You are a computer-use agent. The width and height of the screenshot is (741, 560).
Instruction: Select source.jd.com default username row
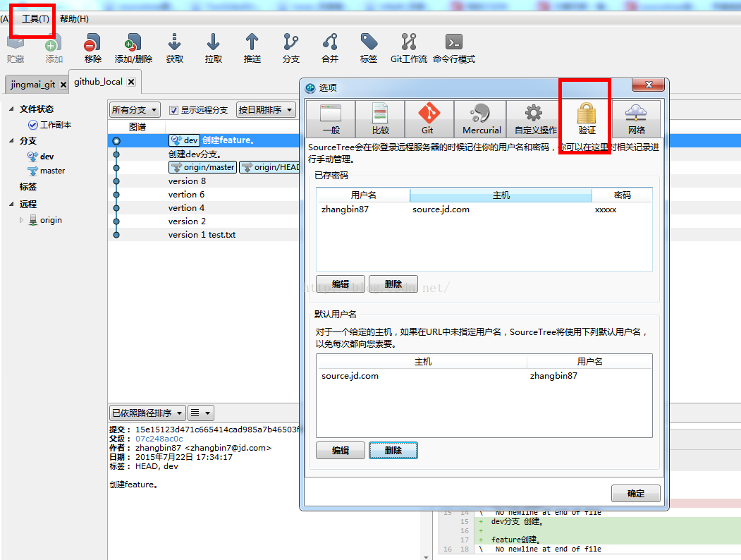[x=484, y=376]
